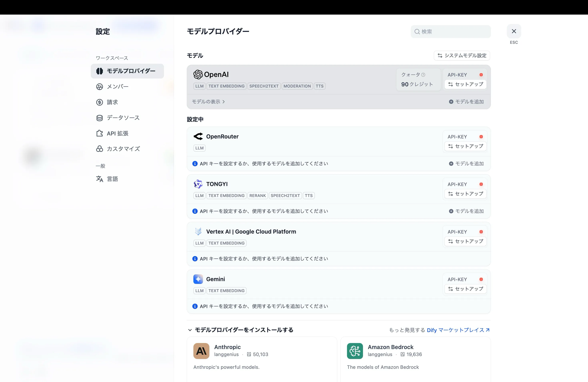Screen dimensions: 588x382
Task: Click the TEXT EMBEDDING tag on Gemini
Action: [226, 291]
